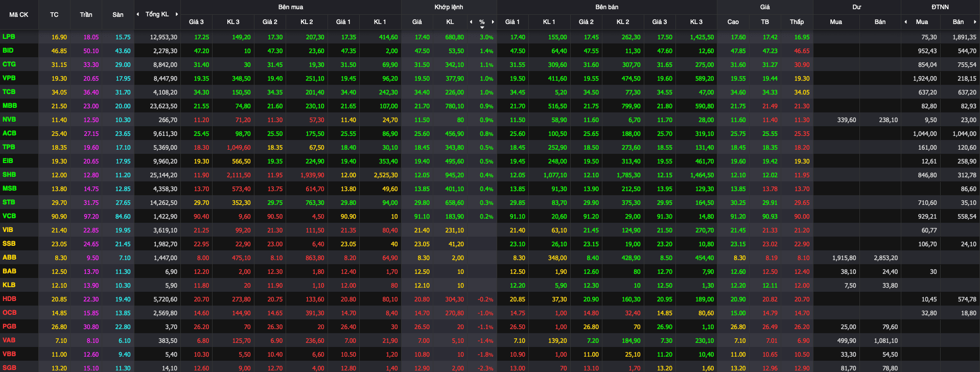The image size is (980, 372).
Task: Open the SSB stock symbol
Action: point(9,244)
